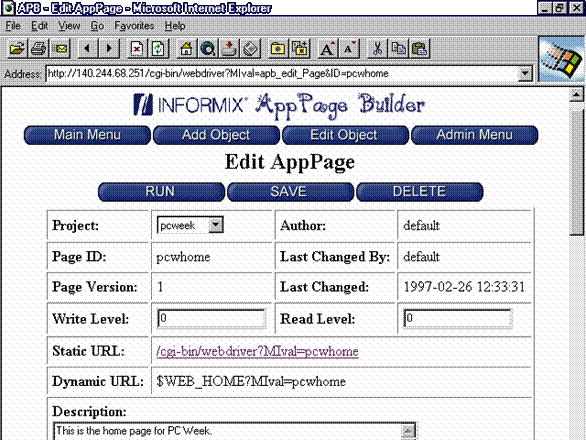This screenshot has height=440, width=586.
Task: Refresh the page with green arrows icon
Action: 159,49
